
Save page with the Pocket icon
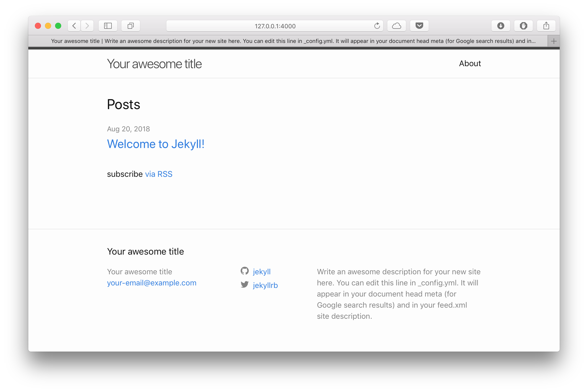[x=419, y=26]
